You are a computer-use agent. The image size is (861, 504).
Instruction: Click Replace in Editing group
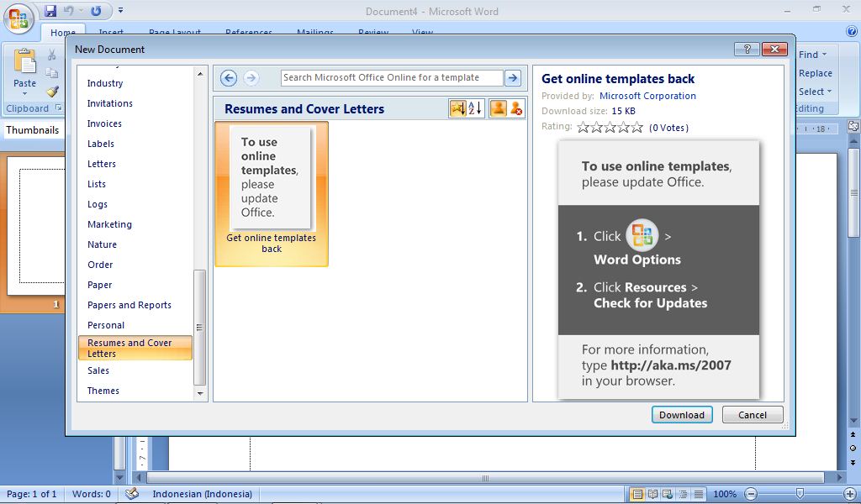click(815, 73)
